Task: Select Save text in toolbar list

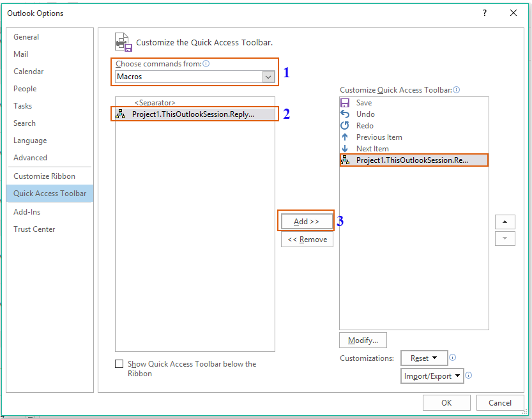Action: point(364,103)
